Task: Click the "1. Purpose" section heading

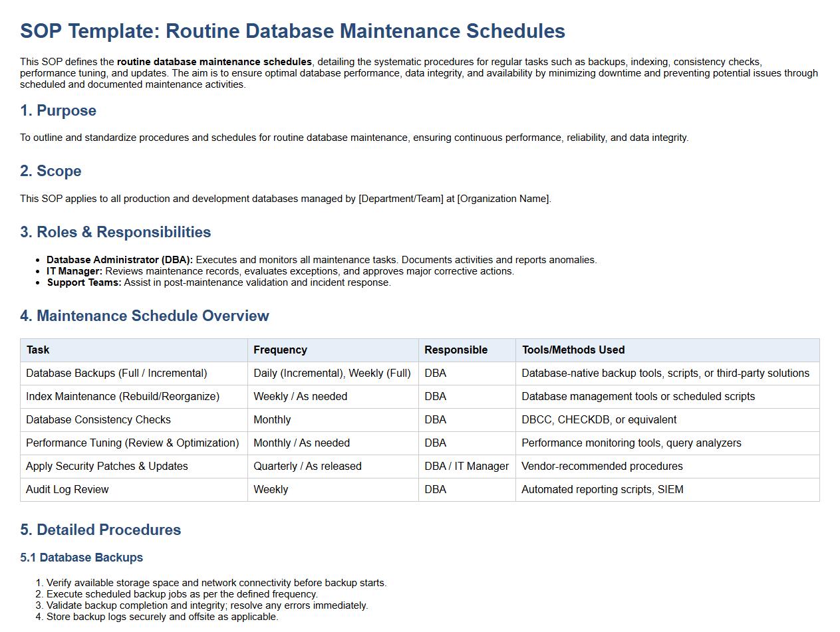Action: tap(58, 111)
